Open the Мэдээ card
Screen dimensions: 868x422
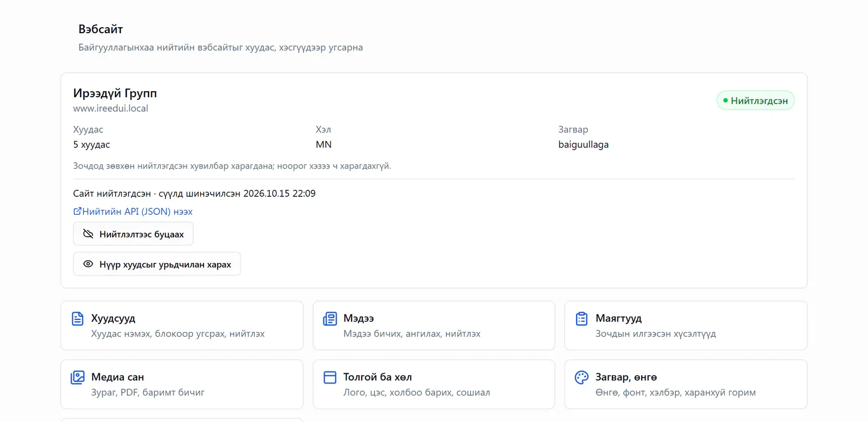[434, 325]
